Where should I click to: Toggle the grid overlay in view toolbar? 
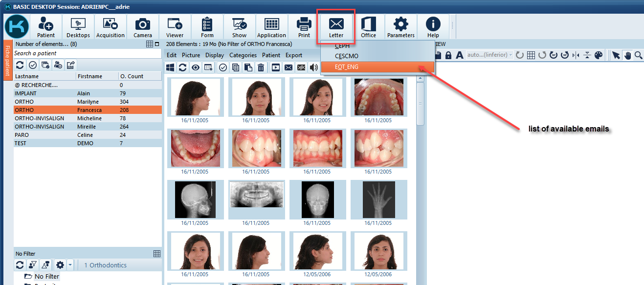point(531,55)
